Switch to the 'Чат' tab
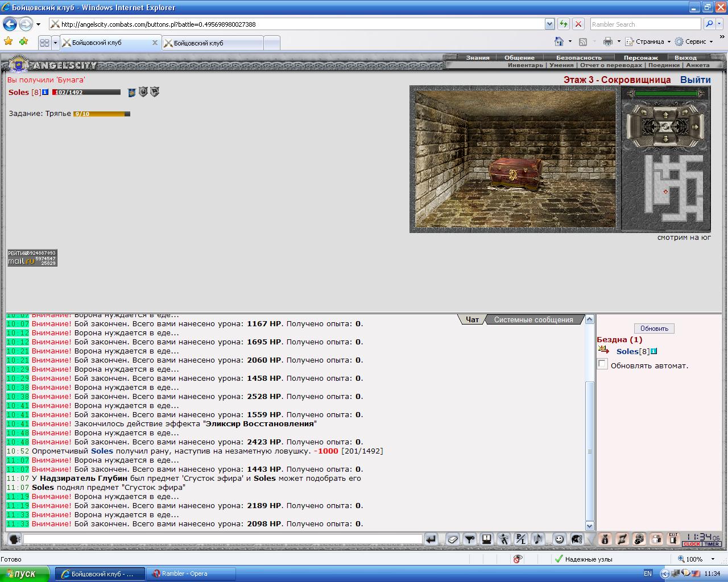The image size is (728, 582). click(472, 319)
